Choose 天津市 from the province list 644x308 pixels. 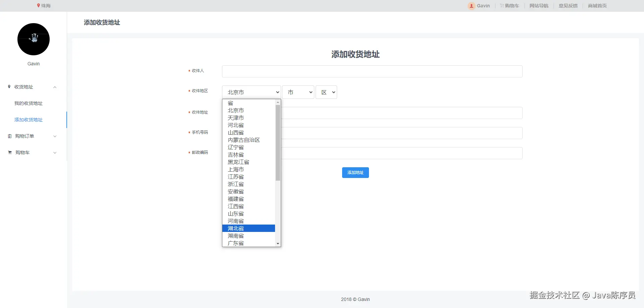coord(249,118)
